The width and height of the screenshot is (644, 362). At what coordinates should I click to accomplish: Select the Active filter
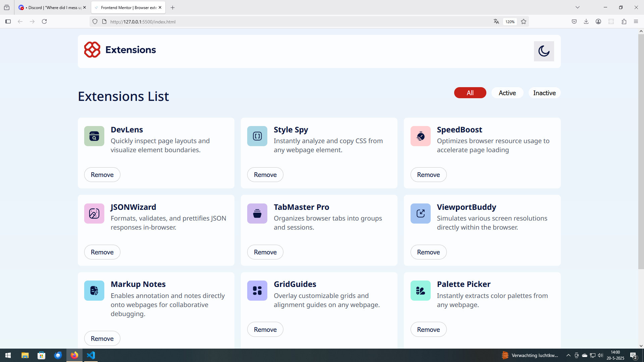(507, 93)
